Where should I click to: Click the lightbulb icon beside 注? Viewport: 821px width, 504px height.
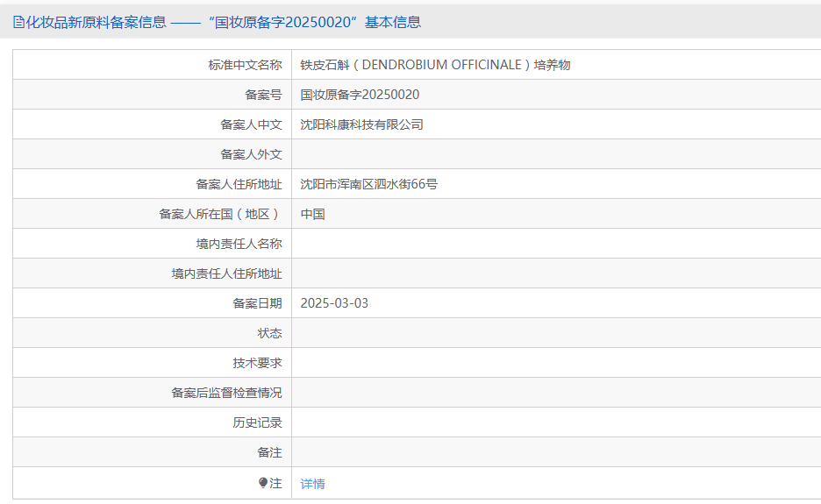[x=263, y=483]
